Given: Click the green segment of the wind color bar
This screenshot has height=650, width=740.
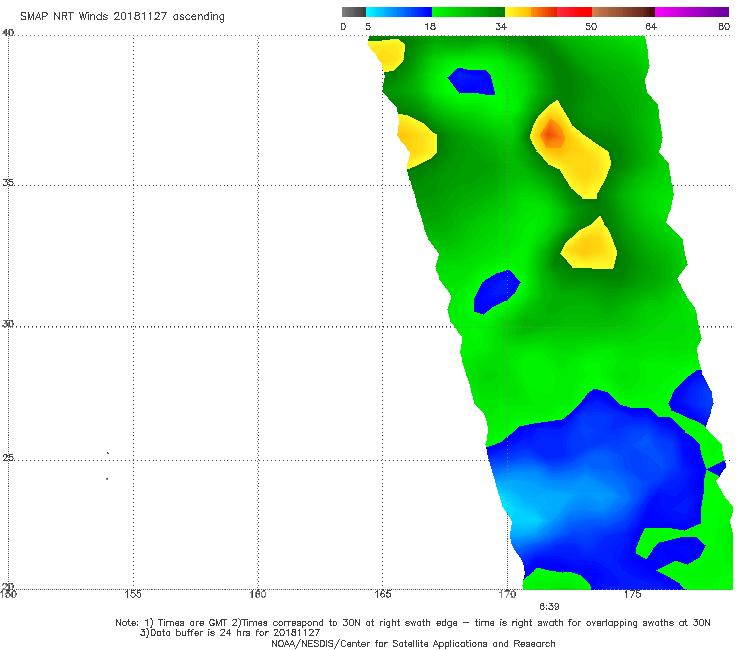Looking at the screenshot, I should (468, 12).
